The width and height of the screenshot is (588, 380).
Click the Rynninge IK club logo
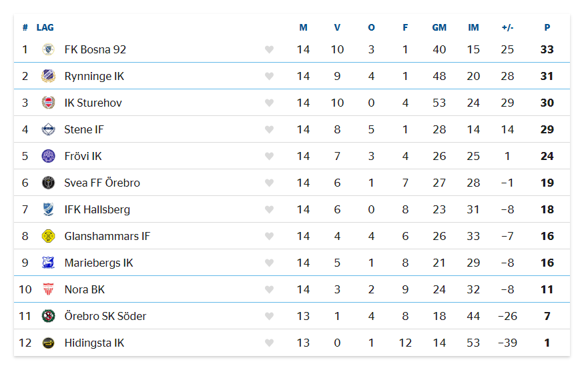48,76
